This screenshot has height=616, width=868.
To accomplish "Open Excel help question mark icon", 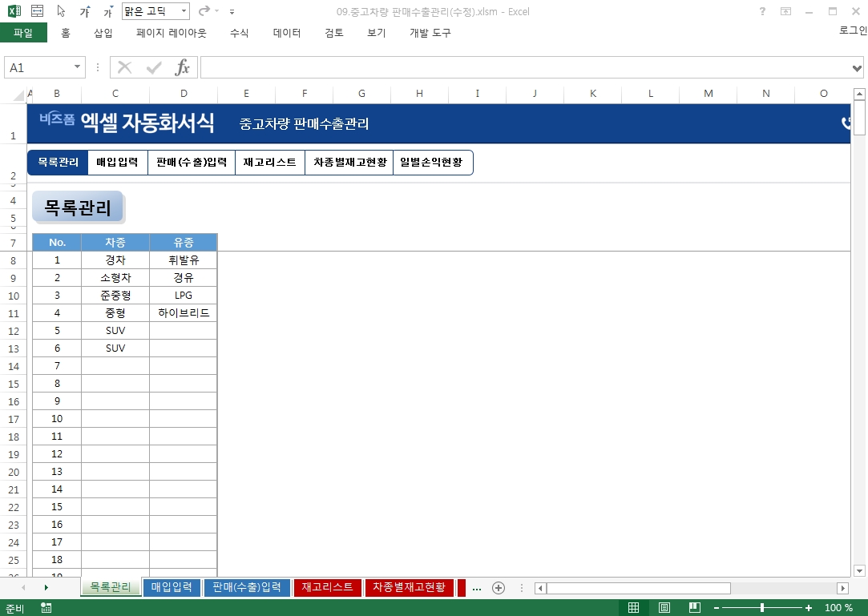I will tap(762, 11).
